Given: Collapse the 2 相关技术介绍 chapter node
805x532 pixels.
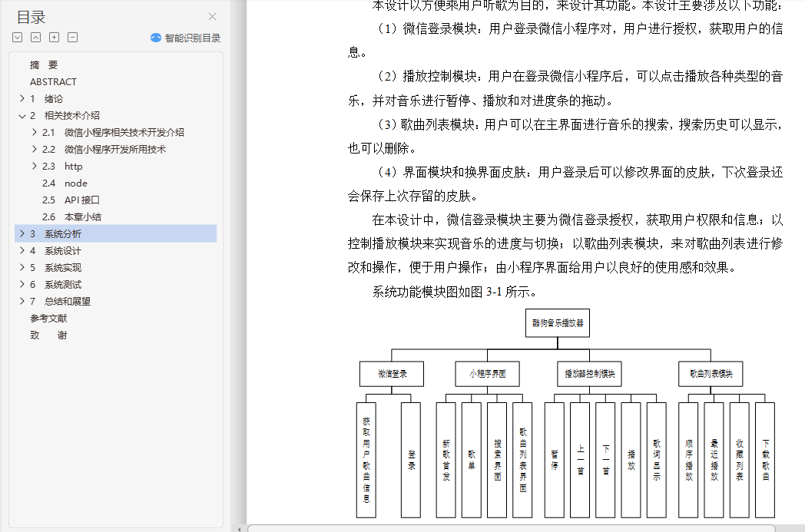Looking at the screenshot, I should click(22, 115).
